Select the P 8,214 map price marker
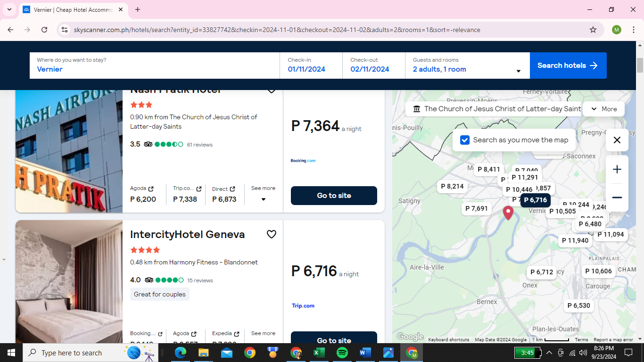Viewport: 644px width, 362px height. click(452, 186)
